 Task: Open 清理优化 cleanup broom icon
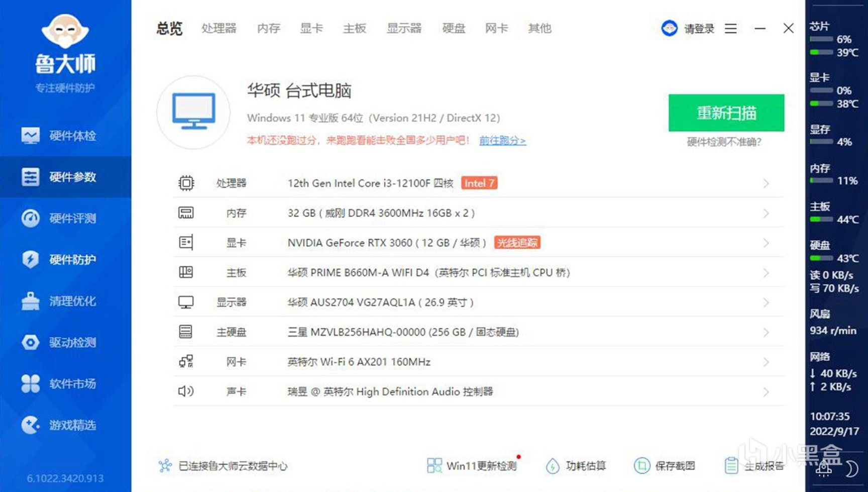pos(30,301)
